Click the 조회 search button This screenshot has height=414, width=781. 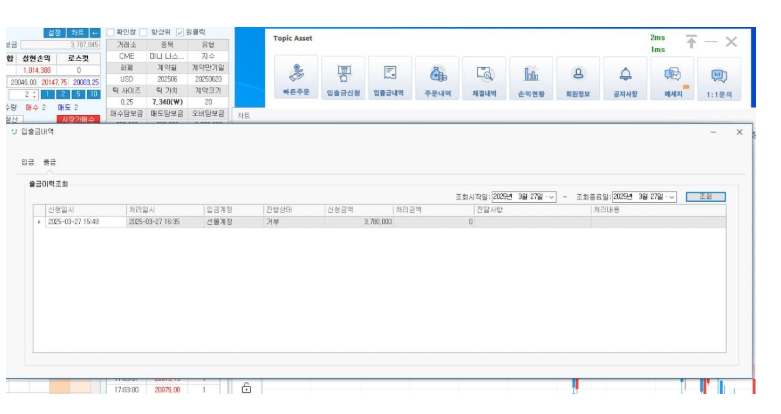(x=705, y=197)
